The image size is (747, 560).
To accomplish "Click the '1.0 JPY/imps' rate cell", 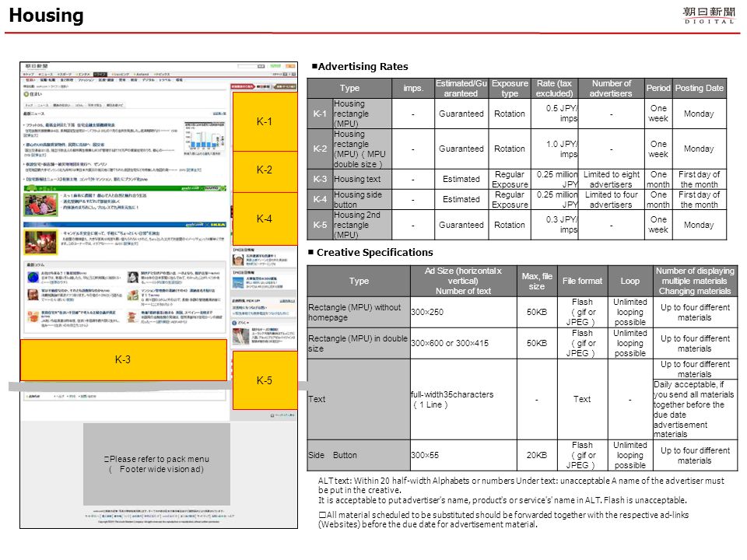I will click(x=555, y=149).
